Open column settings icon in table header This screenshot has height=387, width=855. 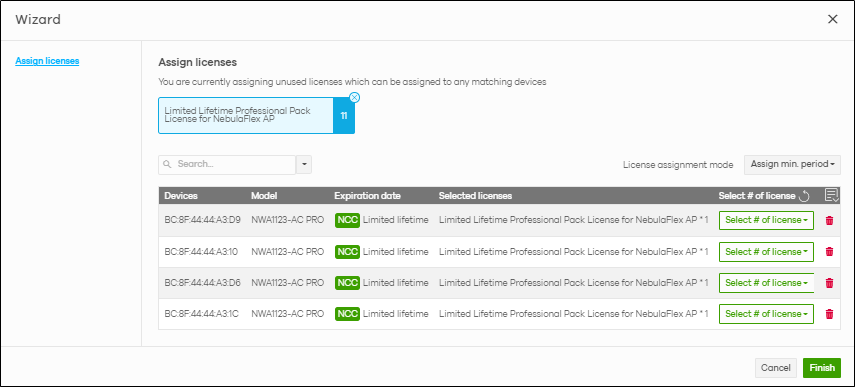pyautogui.click(x=832, y=195)
